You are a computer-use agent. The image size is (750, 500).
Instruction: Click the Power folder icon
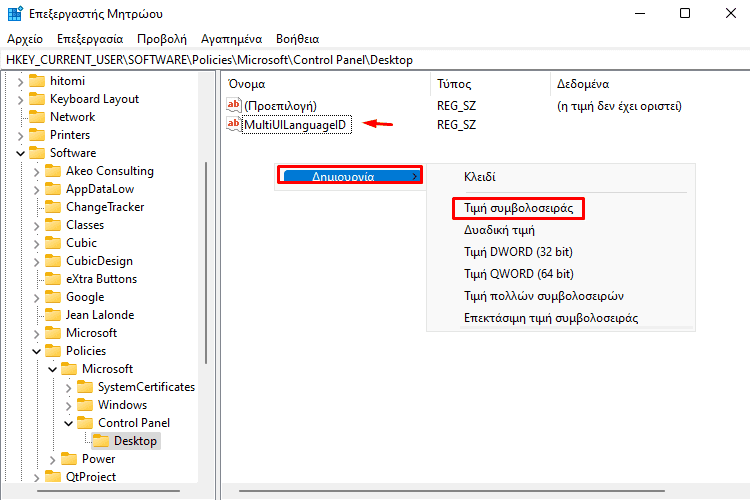tap(69, 459)
